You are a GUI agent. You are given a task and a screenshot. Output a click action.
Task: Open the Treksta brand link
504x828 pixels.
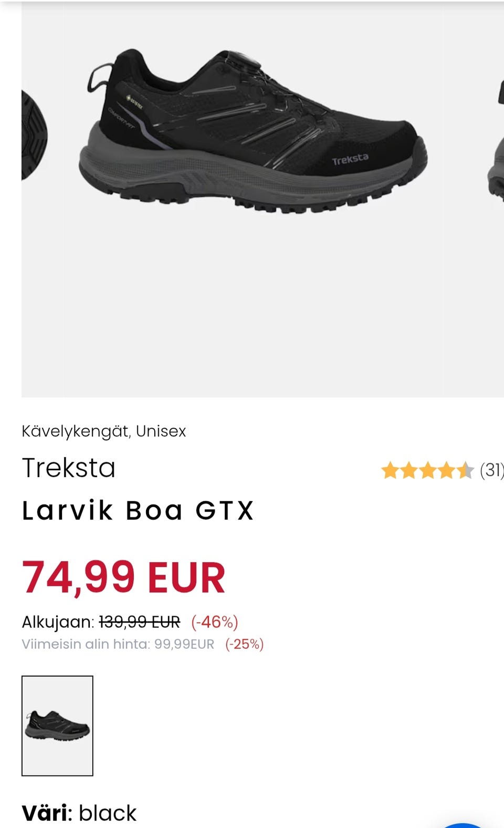point(69,468)
